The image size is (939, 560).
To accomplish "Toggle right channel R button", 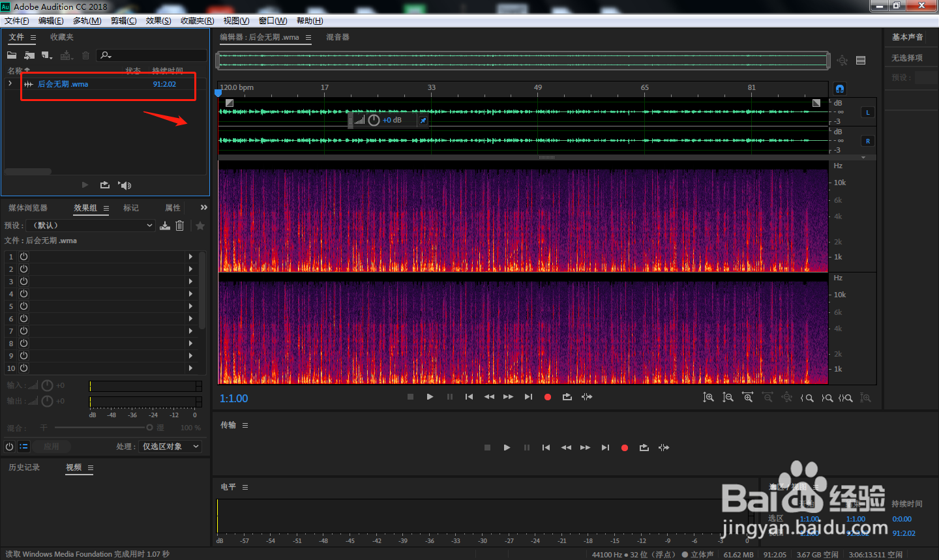I will click(868, 141).
